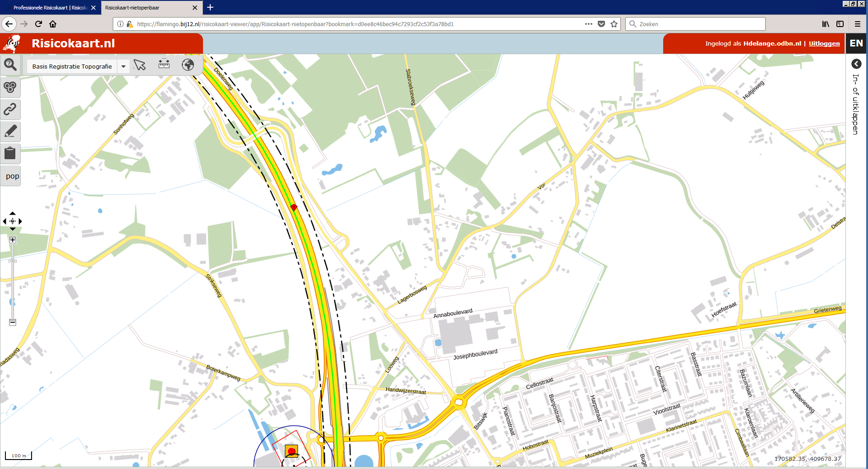Screen dimensions: 868x469
Task: Select the pencil drawing tool
Action: [x=10, y=131]
